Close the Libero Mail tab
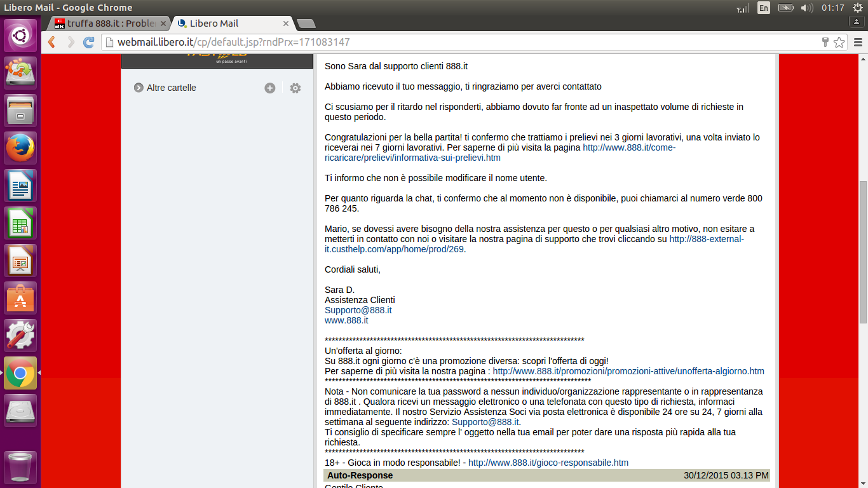The width and height of the screenshot is (868, 488). pyautogui.click(x=286, y=24)
